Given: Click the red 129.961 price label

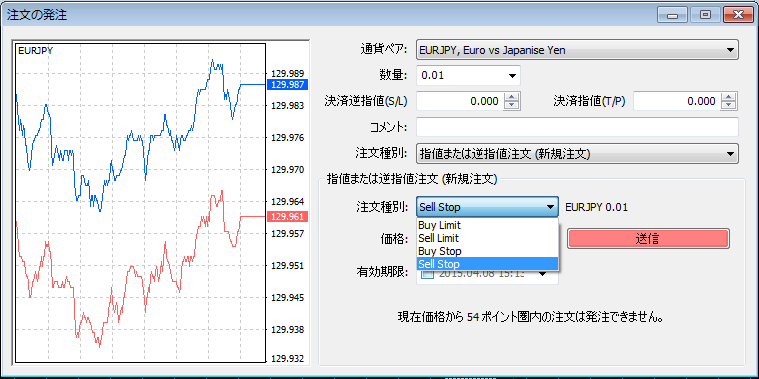Looking at the screenshot, I should click(288, 217).
